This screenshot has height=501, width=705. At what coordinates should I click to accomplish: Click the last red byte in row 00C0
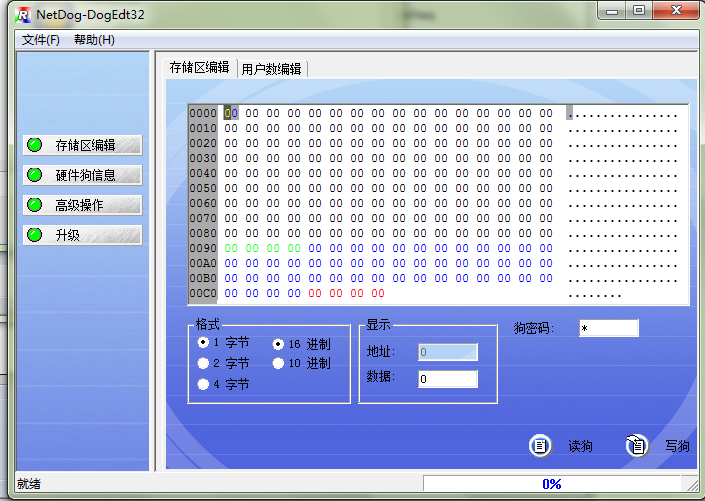(x=378, y=293)
